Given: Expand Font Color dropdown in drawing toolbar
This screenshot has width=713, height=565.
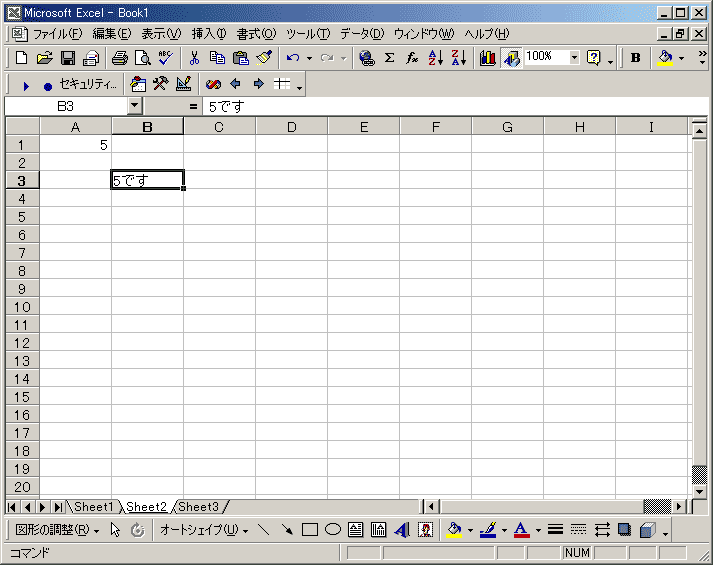Looking at the screenshot, I should 538,531.
